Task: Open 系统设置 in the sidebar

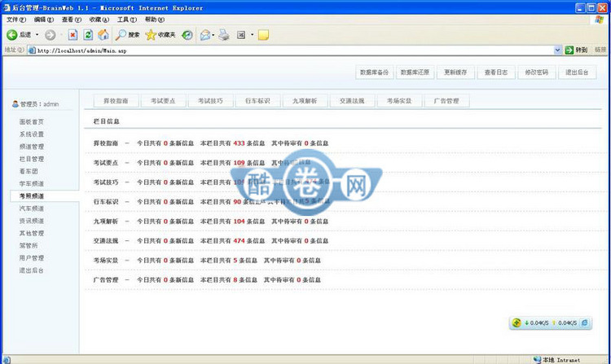Action: (x=32, y=134)
